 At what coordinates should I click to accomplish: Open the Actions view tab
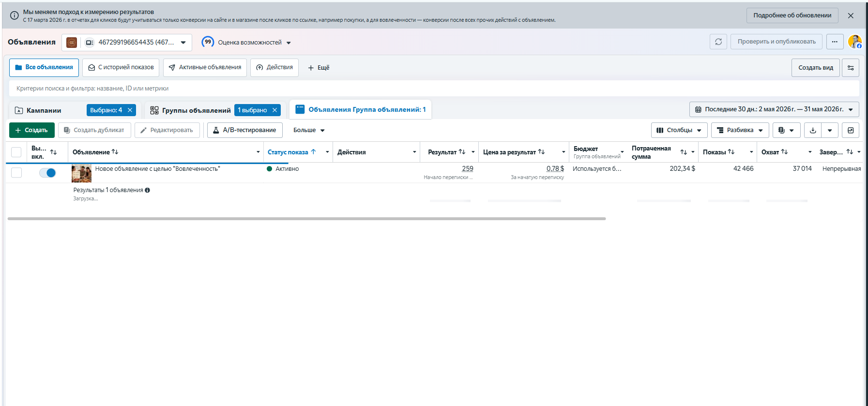[x=274, y=67]
